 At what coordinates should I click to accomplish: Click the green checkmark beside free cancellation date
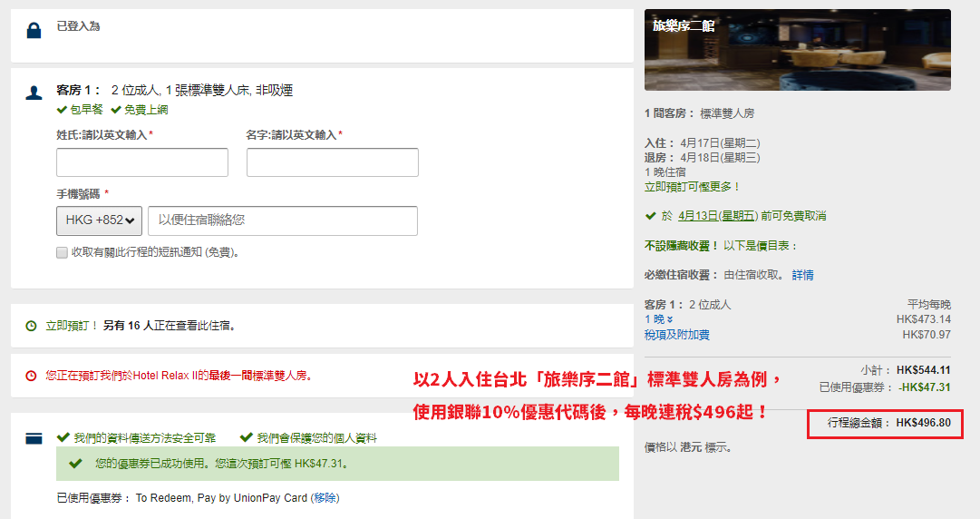651,216
